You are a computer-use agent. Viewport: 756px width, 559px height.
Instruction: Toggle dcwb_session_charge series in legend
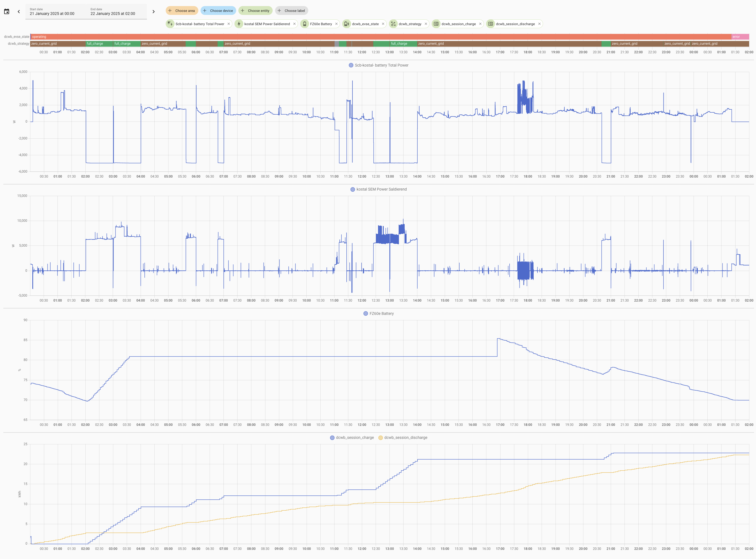point(352,437)
